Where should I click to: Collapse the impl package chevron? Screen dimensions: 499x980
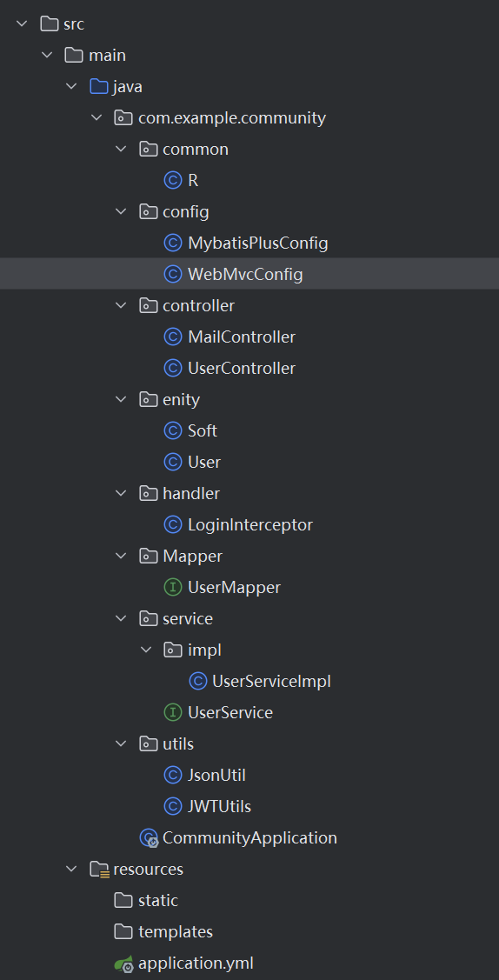[x=145, y=650]
